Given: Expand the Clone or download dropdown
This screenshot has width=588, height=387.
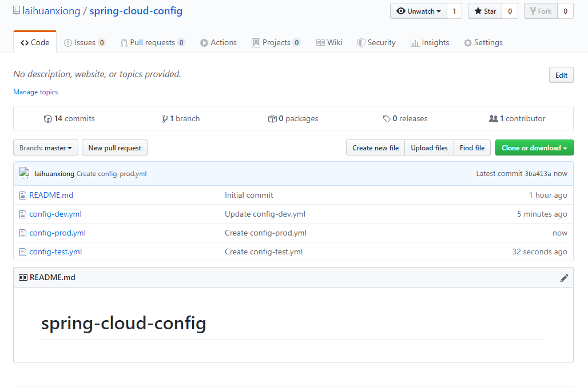Looking at the screenshot, I should coord(534,147).
